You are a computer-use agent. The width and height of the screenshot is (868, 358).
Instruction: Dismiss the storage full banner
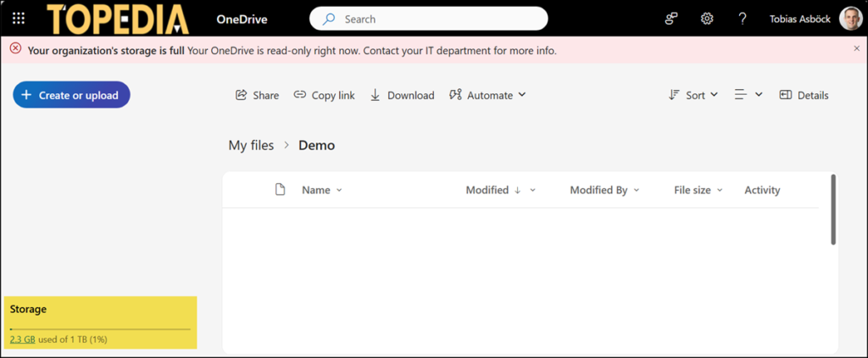tap(857, 48)
